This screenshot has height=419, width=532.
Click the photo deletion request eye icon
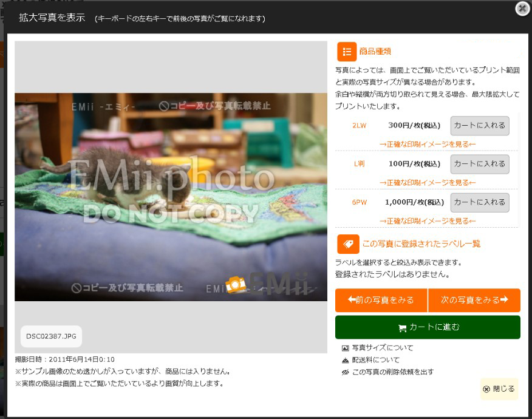[346, 372]
